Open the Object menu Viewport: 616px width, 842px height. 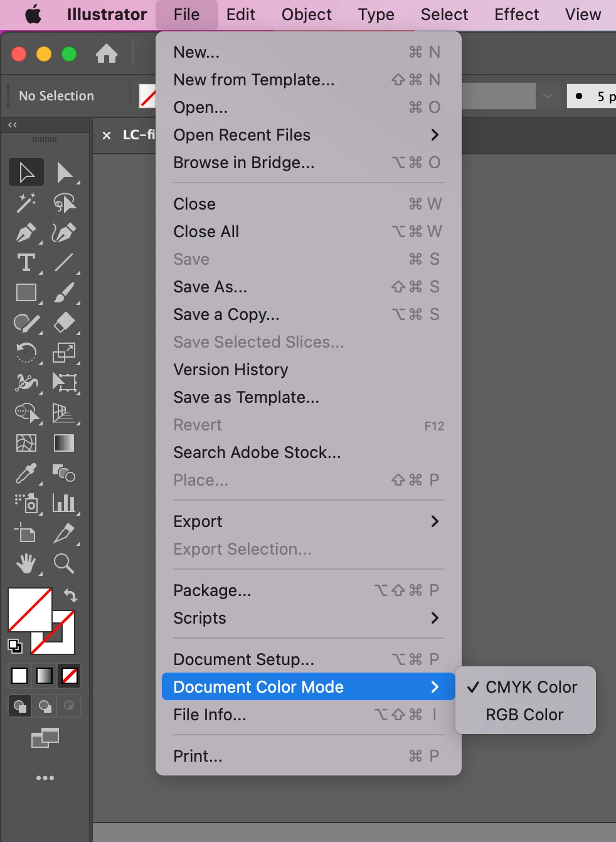pos(307,14)
